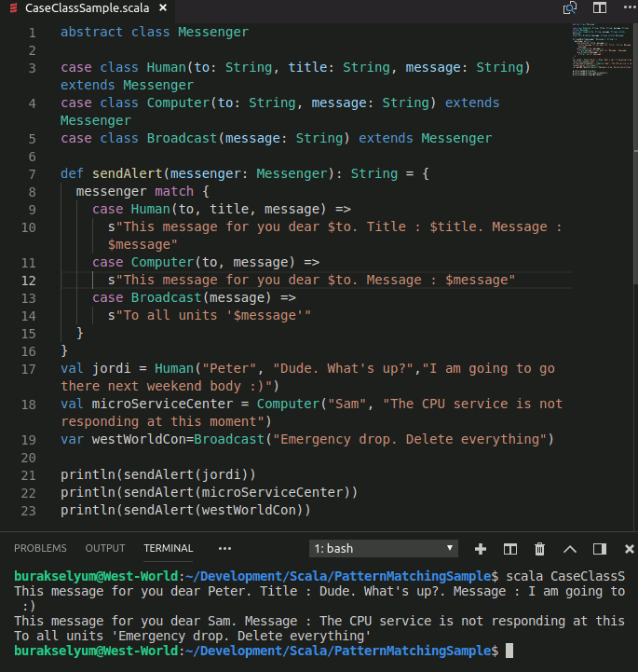638x672 pixels.
Task: Click the 'sendAlert' function name on line 7
Action: tap(128, 173)
